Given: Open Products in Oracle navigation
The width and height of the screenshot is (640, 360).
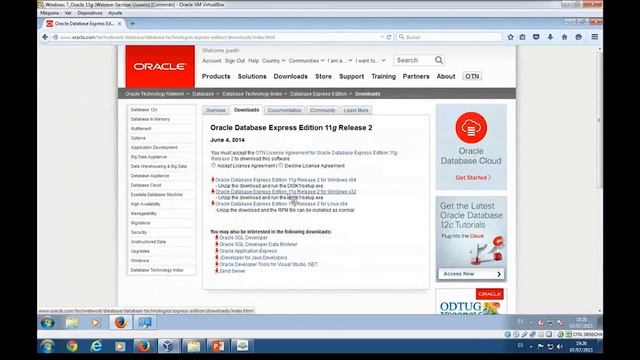Looking at the screenshot, I should pyautogui.click(x=216, y=76).
